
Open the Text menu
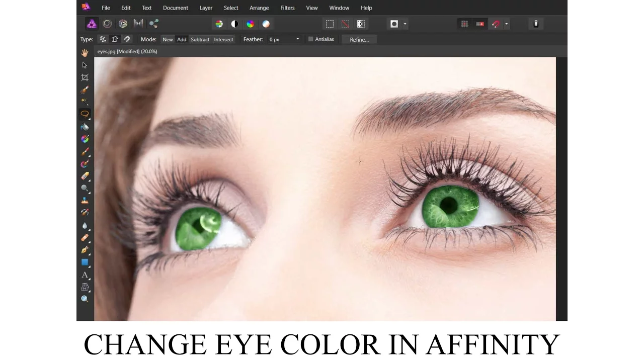coord(146,8)
